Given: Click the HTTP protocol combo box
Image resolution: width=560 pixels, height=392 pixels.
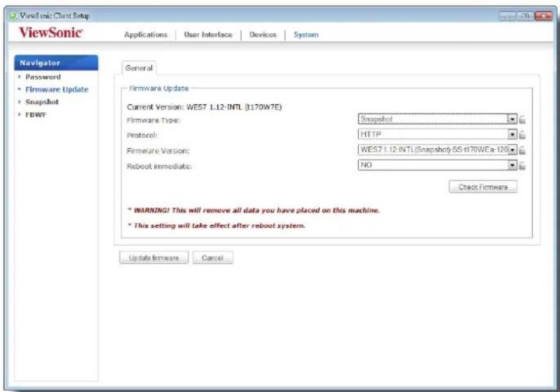Looking at the screenshot, I should (x=437, y=134).
